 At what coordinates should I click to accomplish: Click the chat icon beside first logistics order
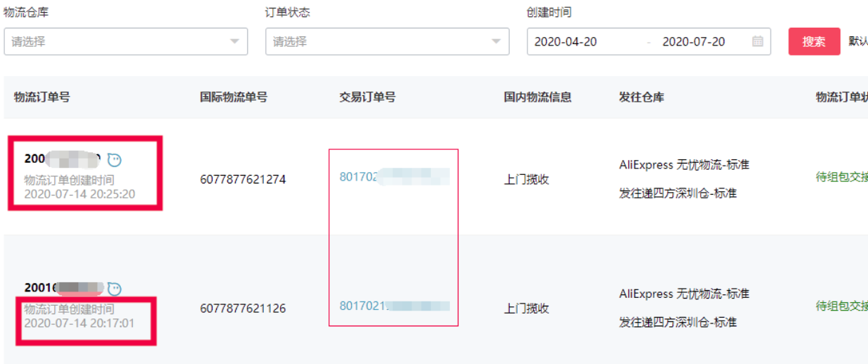(114, 159)
